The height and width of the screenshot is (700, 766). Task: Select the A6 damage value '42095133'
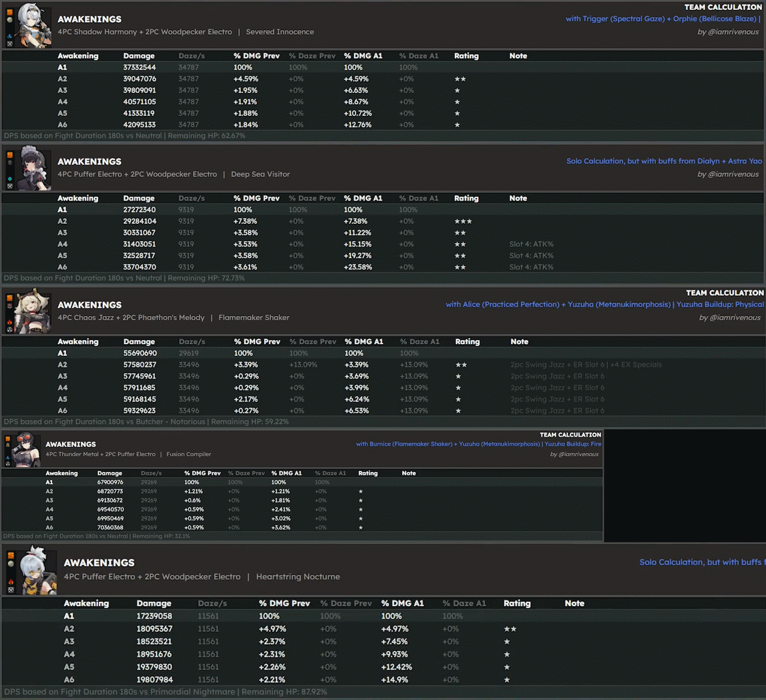point(140,125)
